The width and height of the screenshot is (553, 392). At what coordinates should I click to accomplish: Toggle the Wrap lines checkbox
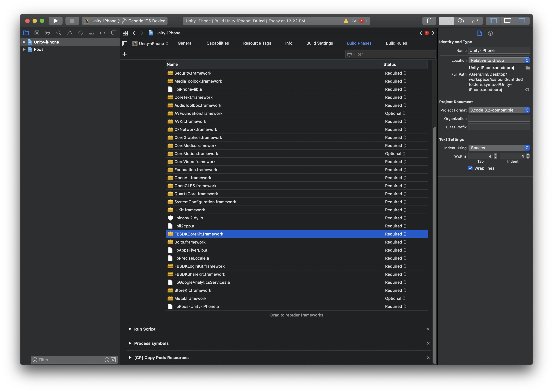pyautogui.click(x=470, y=168)
